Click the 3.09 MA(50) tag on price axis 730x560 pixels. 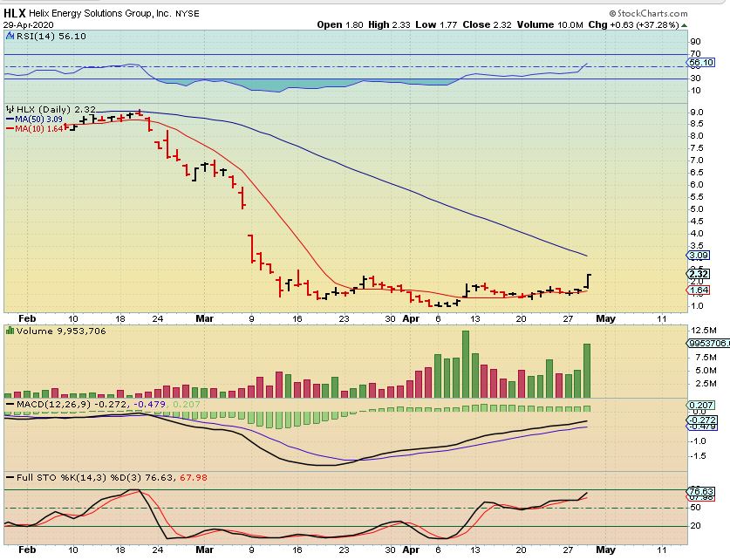point(699,255)
